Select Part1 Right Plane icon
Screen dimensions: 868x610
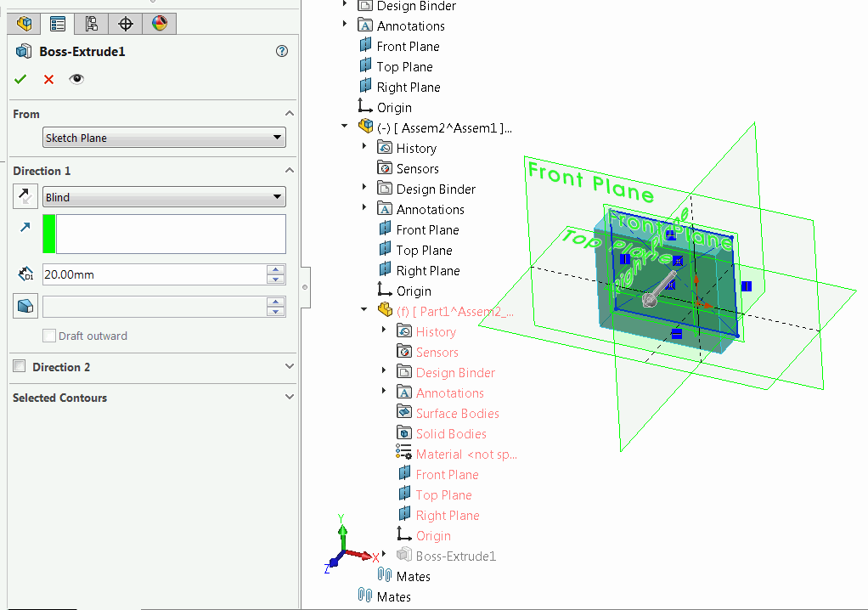point(404,514)
